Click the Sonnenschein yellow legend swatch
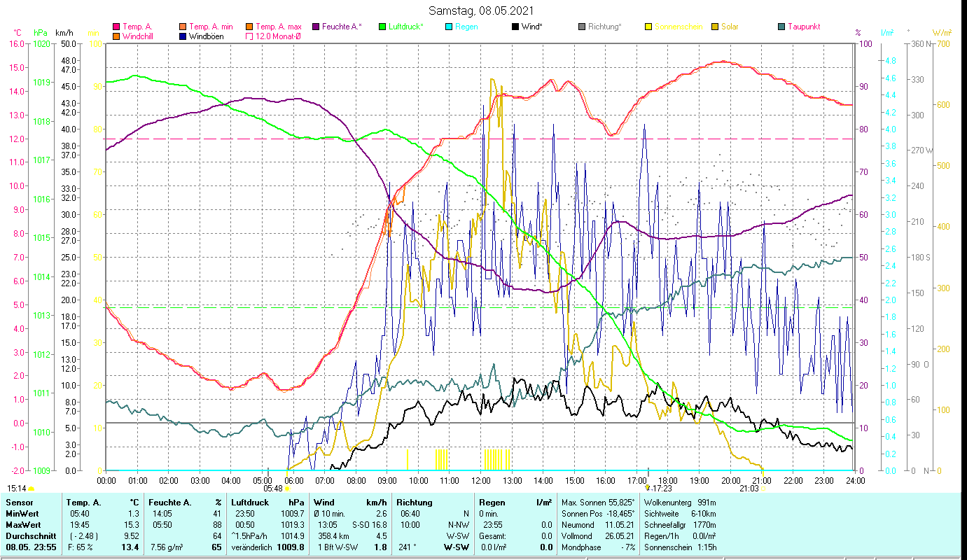This screenshot has height=560, width=967. pyautogui.click(x=648, y=27)
